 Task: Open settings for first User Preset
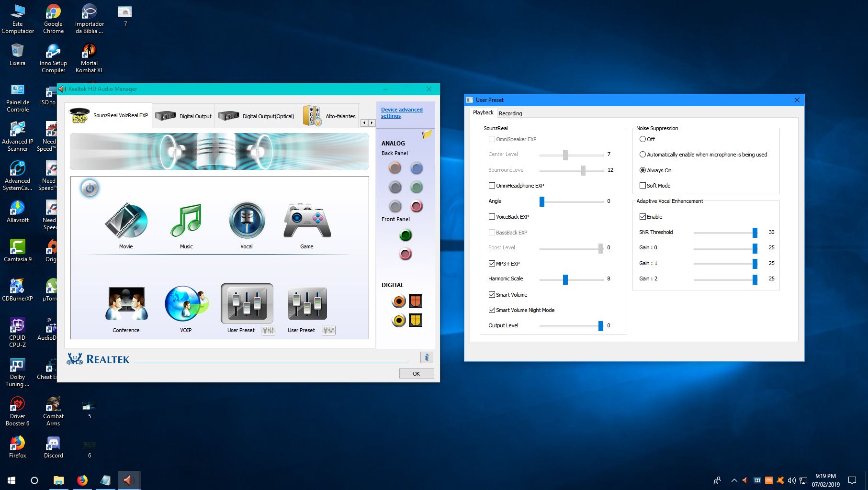tap(269, 330)
